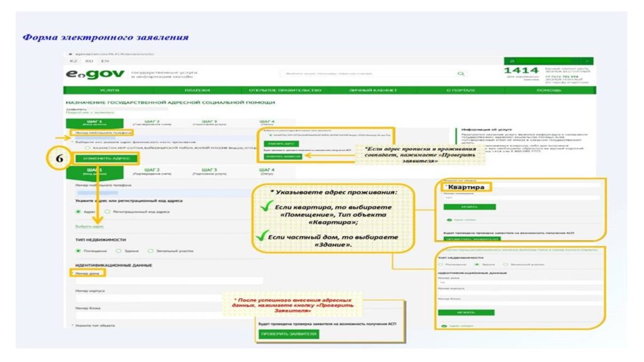644x362 pixels.
Task: Click the search magnifier icon
Action: tap(461, 74)
